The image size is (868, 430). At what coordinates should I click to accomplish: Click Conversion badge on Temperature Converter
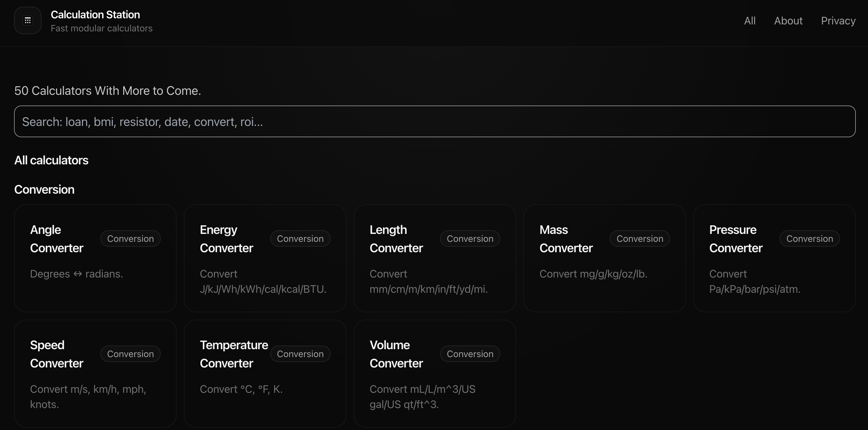click(300, 354)
